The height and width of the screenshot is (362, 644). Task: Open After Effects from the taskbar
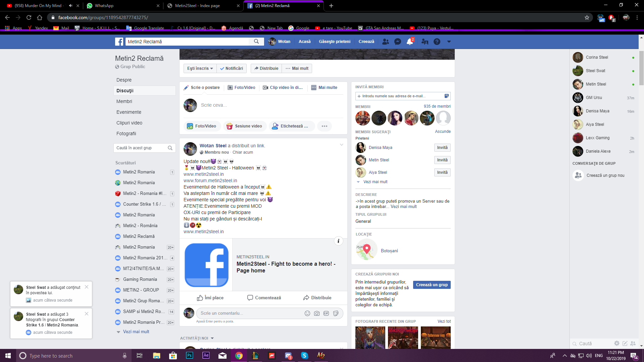coord(206,355)
